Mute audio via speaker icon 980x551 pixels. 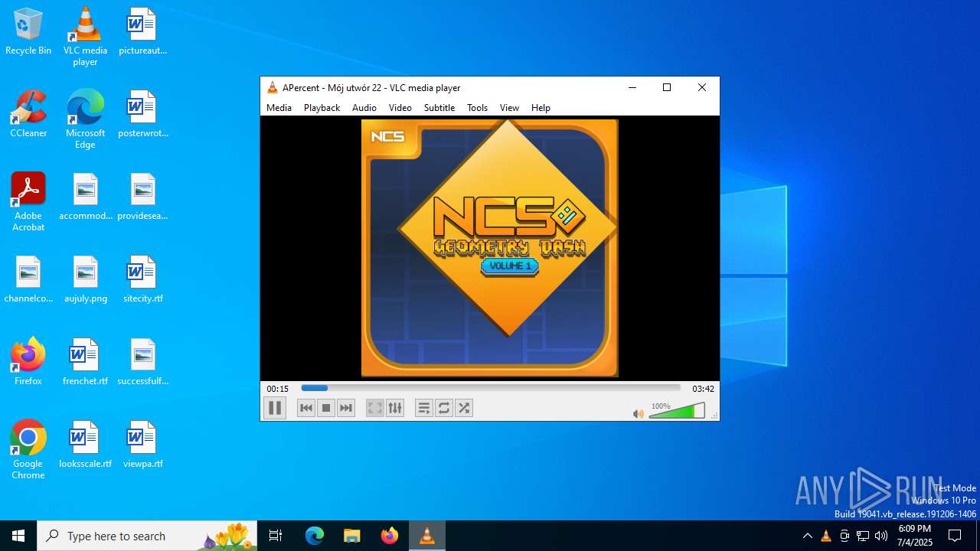point(639,413)
